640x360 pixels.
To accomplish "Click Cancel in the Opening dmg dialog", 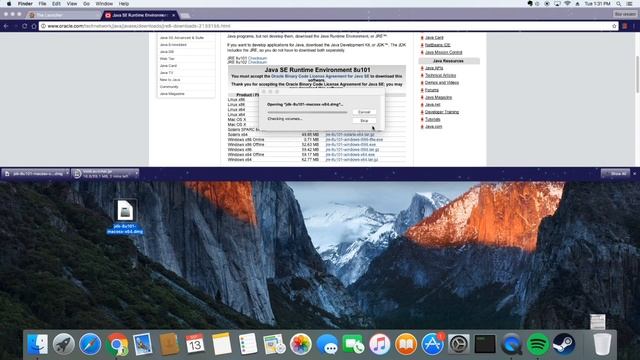I will 364,112.
